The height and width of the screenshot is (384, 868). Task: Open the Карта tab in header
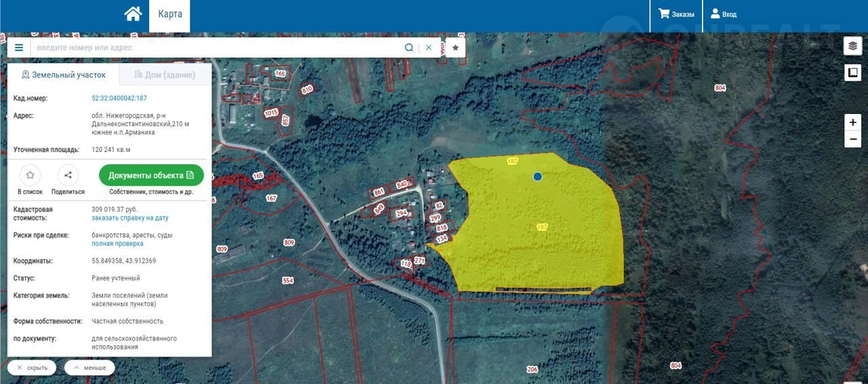[170, 14]
